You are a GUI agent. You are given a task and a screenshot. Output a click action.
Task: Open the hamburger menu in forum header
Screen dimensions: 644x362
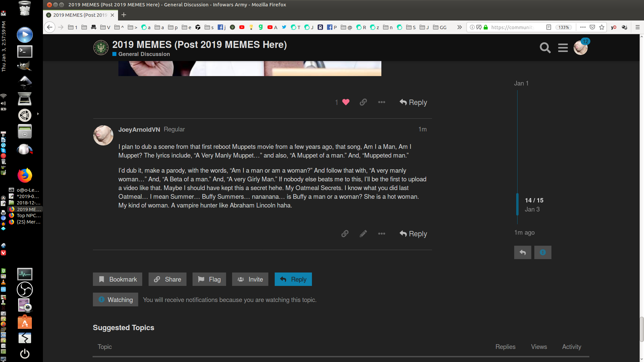(563, 48)
